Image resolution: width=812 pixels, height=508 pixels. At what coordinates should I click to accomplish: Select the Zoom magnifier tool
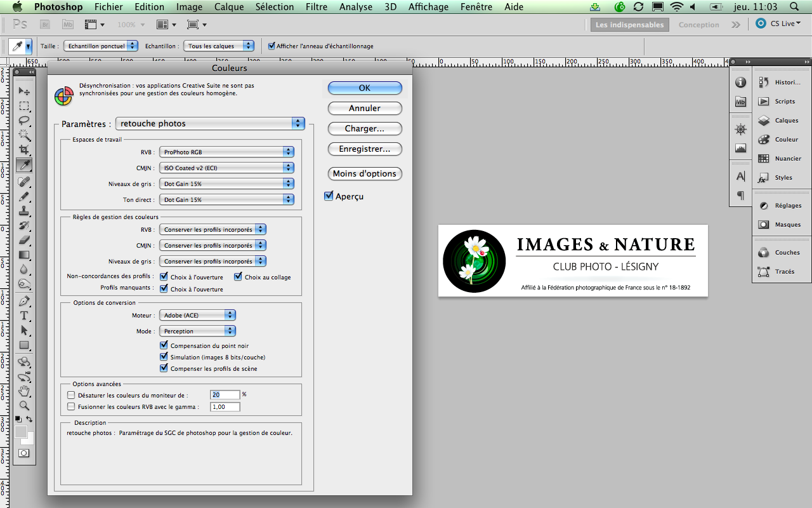pos(24,405)
